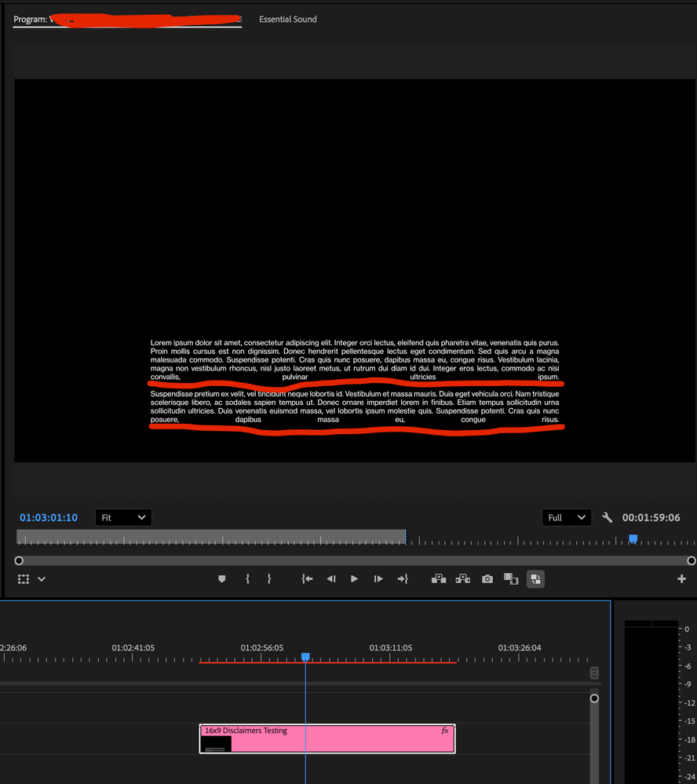This screenshot has width=697, height=784.
Task: Click the Extract icon
Action: point(462,578)
